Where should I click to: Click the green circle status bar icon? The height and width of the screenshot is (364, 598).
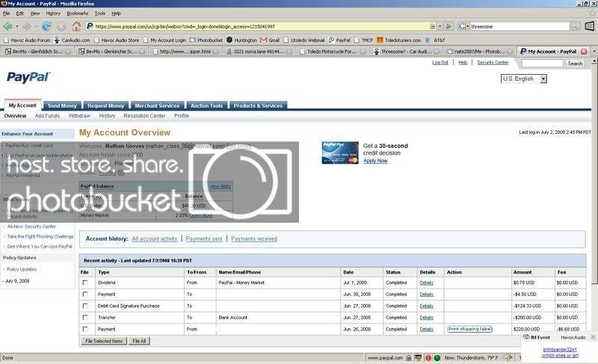(437, 358)
